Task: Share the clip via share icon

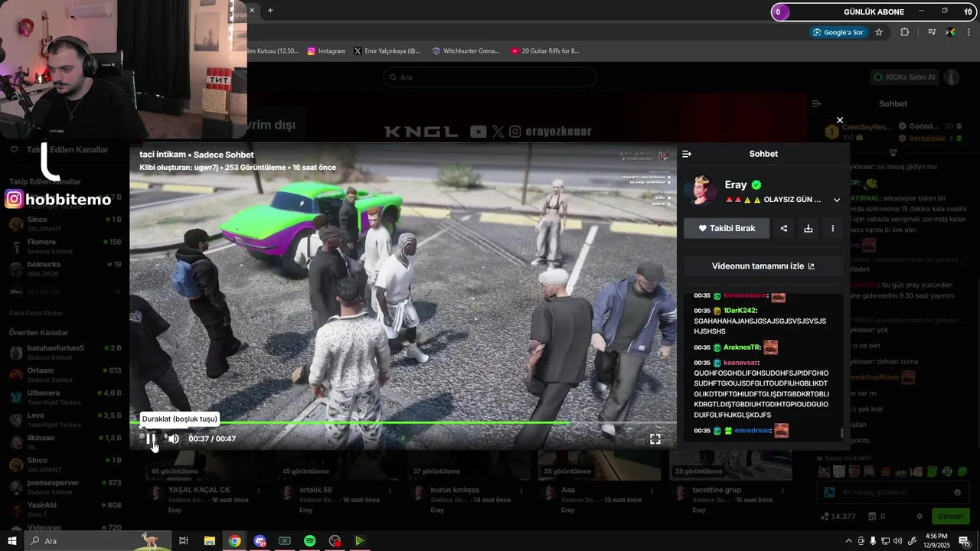Action: coord(783,228)
